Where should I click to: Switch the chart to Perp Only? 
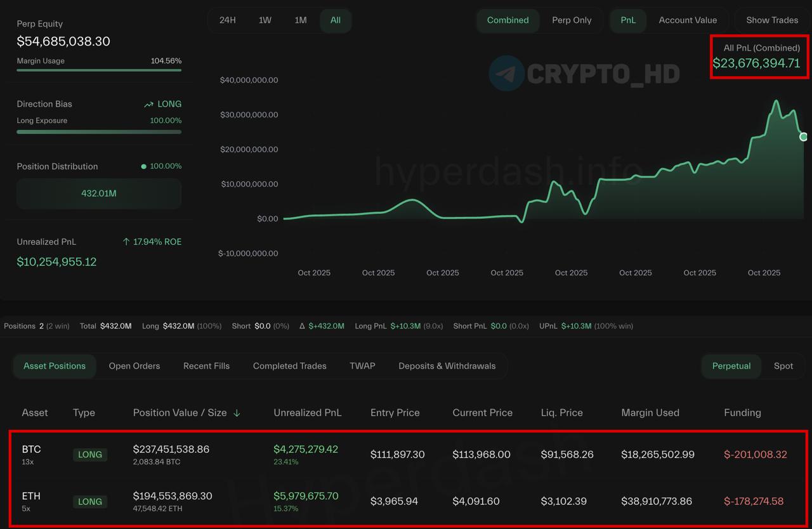[x=572, y=20]
